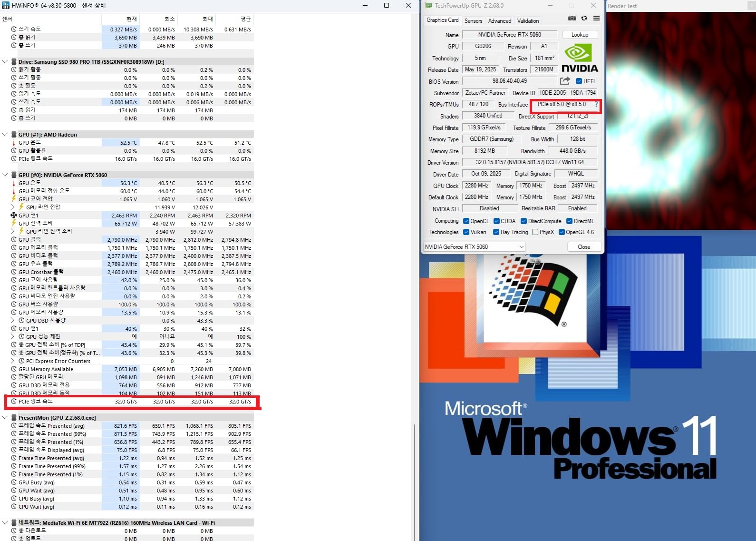The image size is (756, 541).
Task: Click the BIOS version share/export icon
Action: [x=565, y=81]
